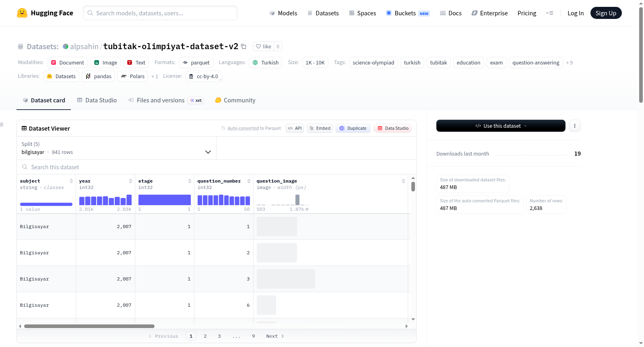644x347 pixels.
Task: Sort the question_image column
Action: pos(403,181)
